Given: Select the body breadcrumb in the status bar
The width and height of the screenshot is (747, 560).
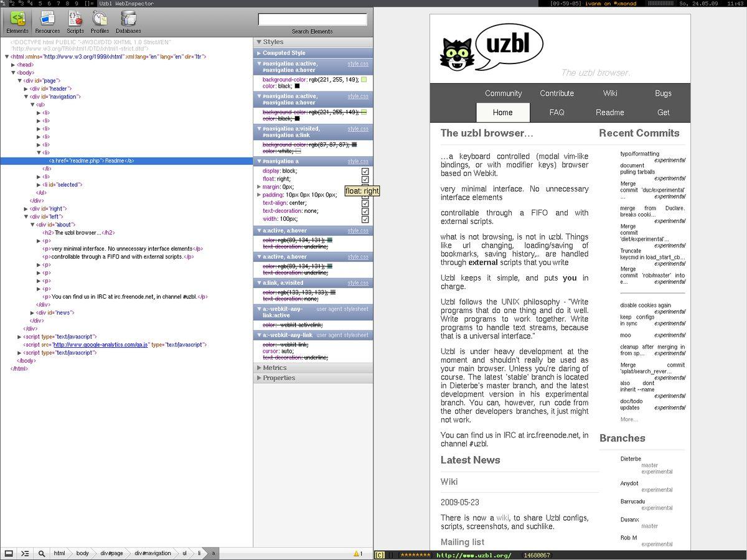Looking at the screenshot, I should (82, 553).
